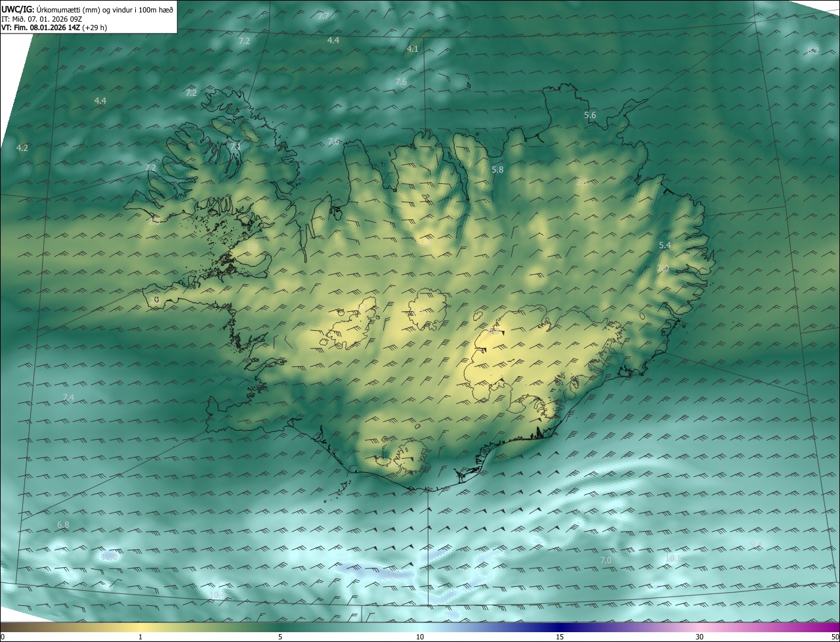The height and width of the screenshot is (642, 840).
Task: Click the yellow colorbar segment above '1'
Action: point(140,627)
